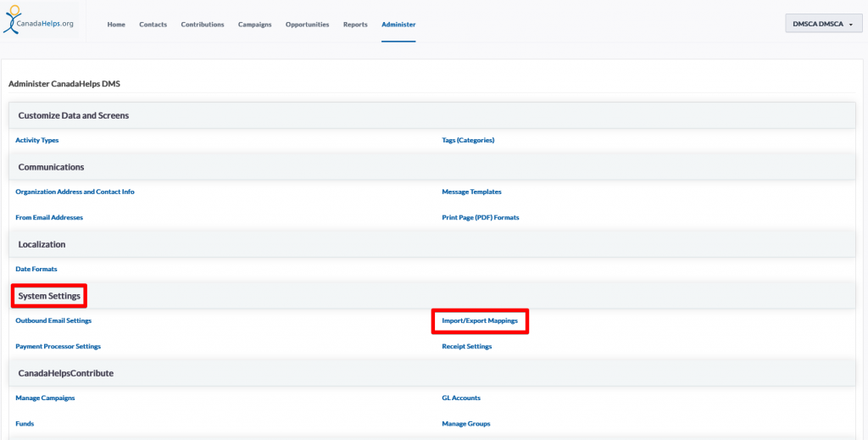Open Tags (Categories) link

[468, 140]
